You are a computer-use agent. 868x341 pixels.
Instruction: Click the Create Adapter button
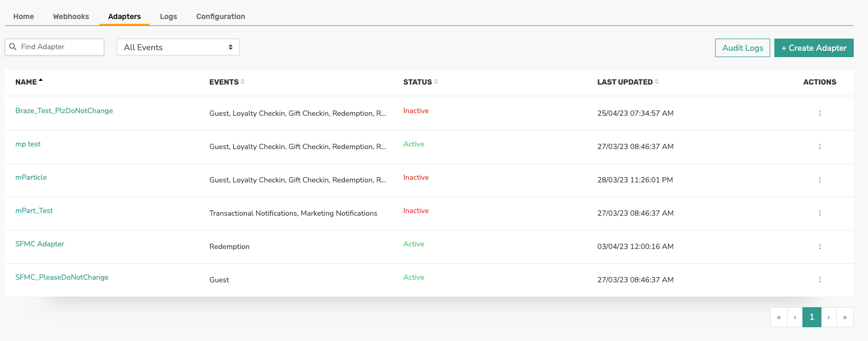tap(814, 48)
